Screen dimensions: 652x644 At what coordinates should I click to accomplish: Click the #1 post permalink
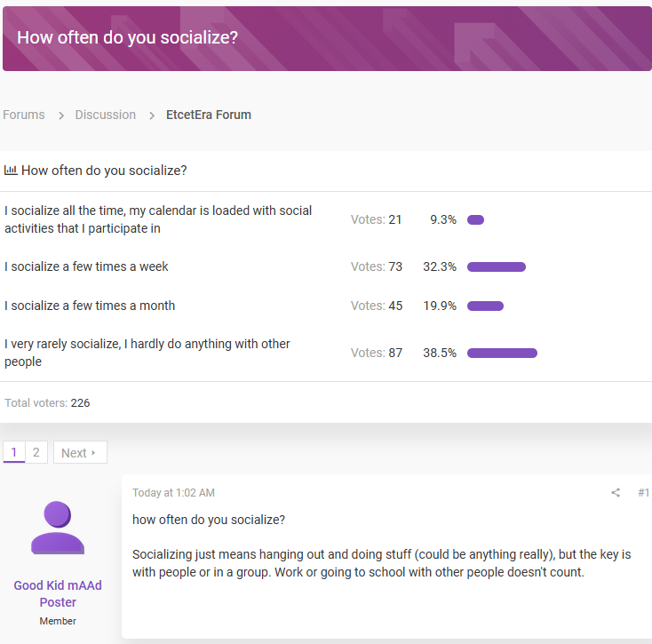coord(643,493)
